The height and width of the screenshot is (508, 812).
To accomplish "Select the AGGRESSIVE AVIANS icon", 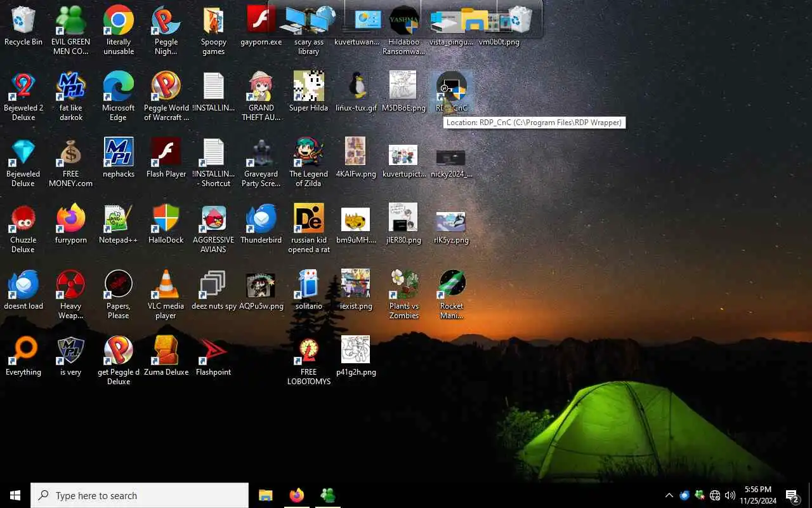I will [x=214, y=229].
